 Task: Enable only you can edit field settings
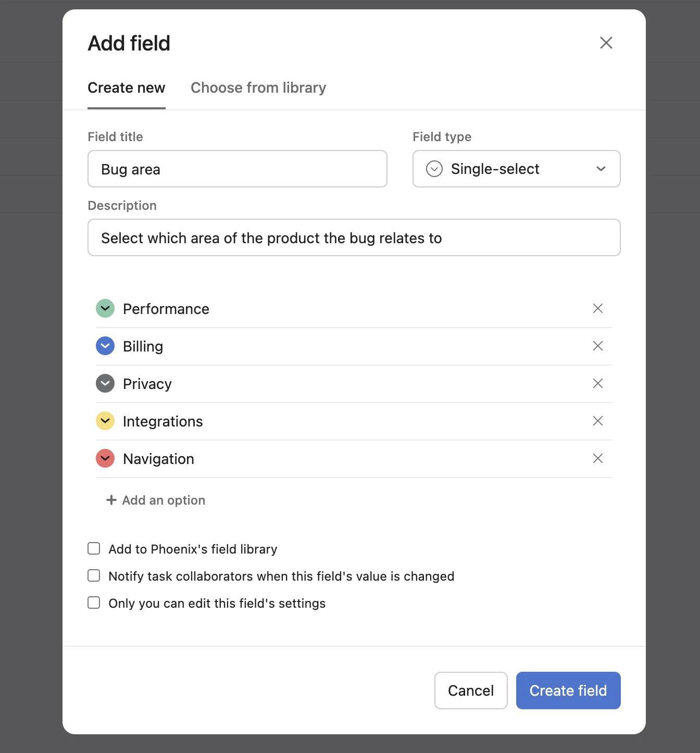[93, 603]
